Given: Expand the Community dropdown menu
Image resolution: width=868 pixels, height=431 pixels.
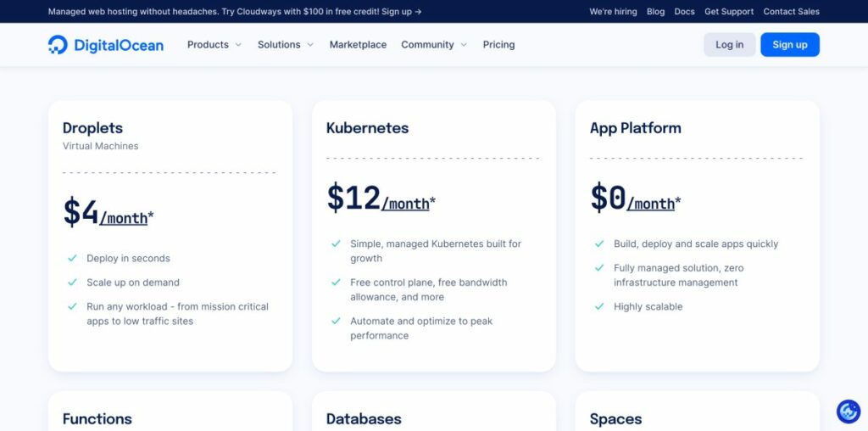Looking at the screenshot, I should click(x=434, y=45).
